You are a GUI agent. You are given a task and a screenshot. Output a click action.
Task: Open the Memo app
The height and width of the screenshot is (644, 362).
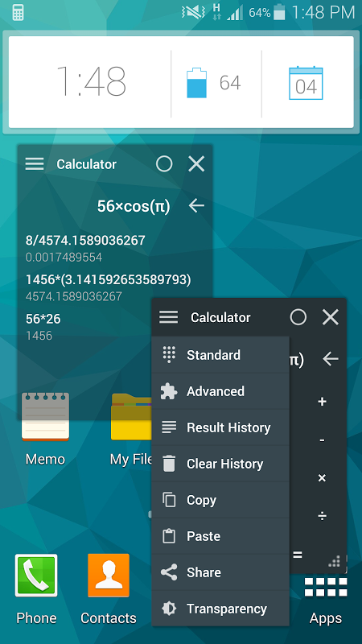click(x=45, y=429)
